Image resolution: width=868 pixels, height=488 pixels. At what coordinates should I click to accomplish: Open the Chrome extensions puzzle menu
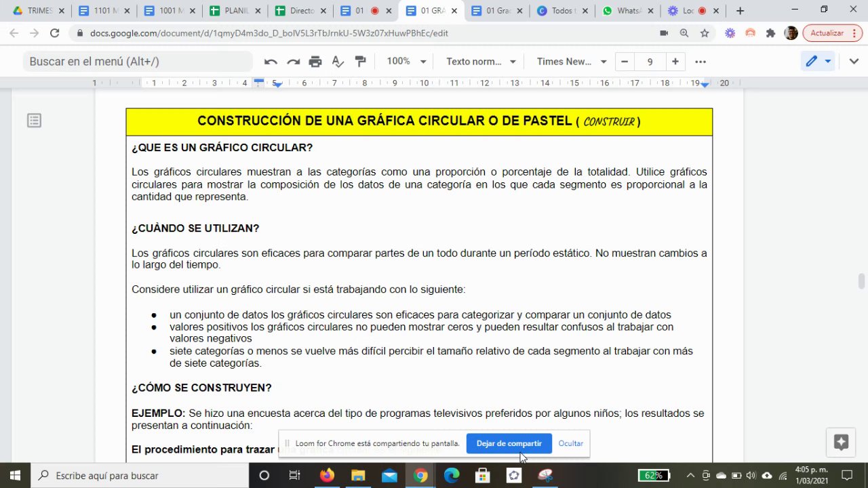tap(770, 33)
